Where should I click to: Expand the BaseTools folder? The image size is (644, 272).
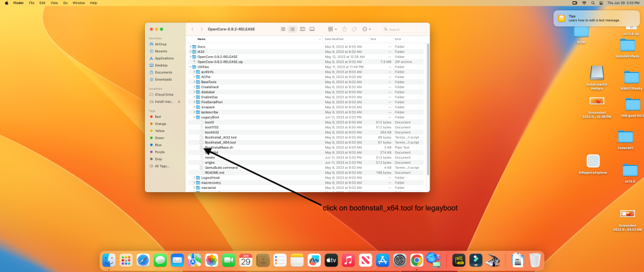pyautogui.click(x=194, y=82)
